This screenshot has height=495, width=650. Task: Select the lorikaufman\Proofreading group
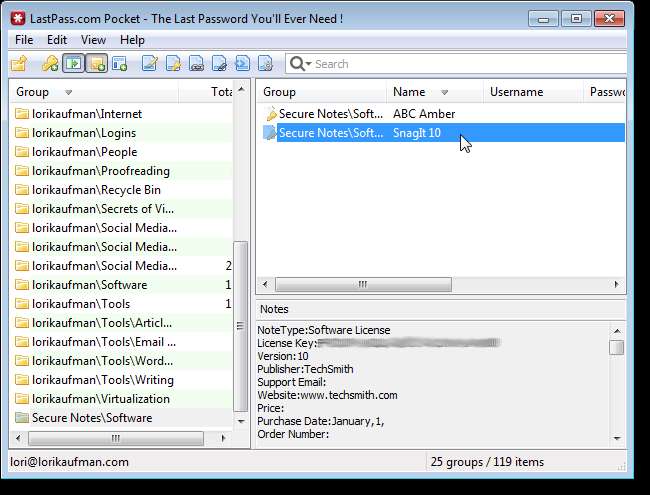click(122, 171)
